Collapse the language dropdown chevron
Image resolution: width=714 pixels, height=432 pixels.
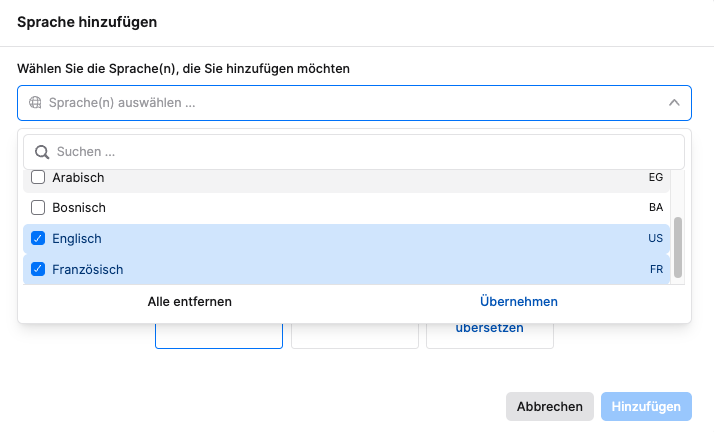pos(674,103)
